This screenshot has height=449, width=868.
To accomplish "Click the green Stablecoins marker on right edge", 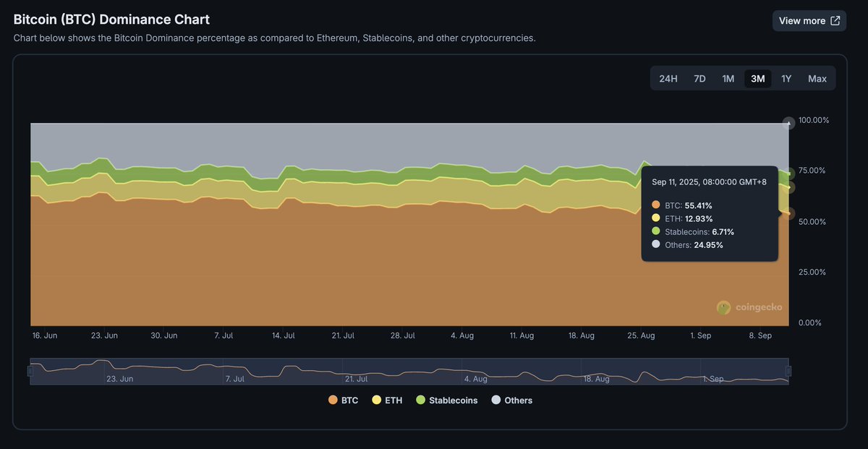I will tap(790, 174).
